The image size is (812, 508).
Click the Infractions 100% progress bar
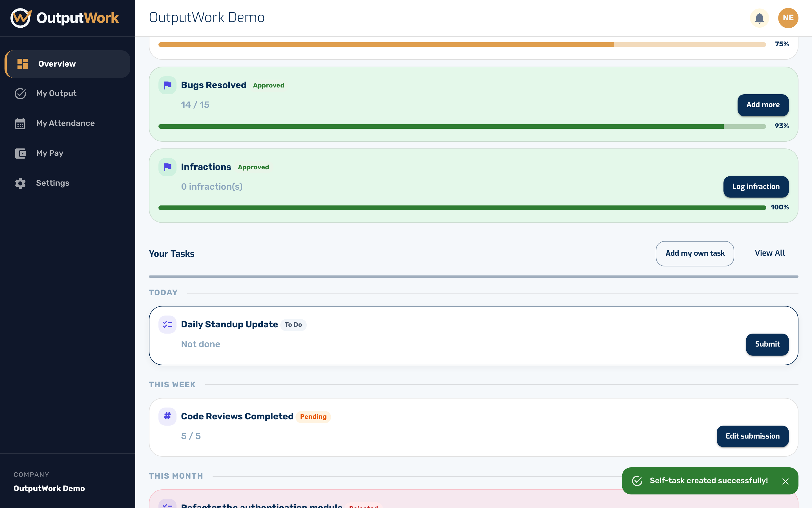(462, 208)
